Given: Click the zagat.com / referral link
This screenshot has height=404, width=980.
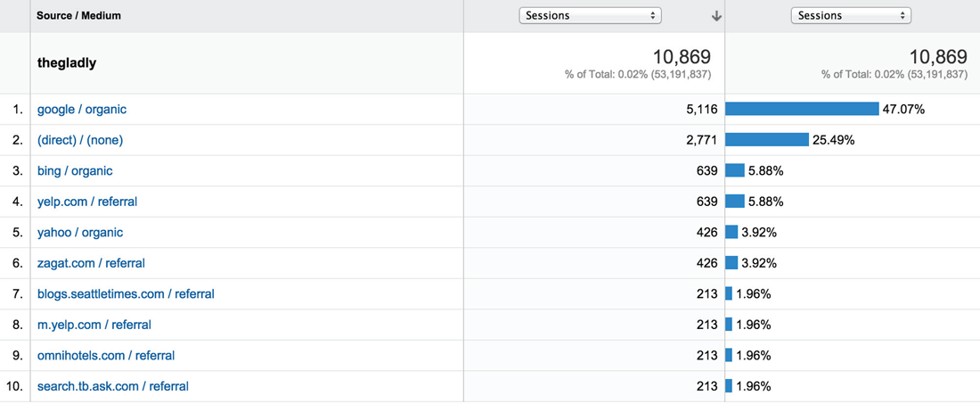Looking at the screenshot, I should point(91,263).
